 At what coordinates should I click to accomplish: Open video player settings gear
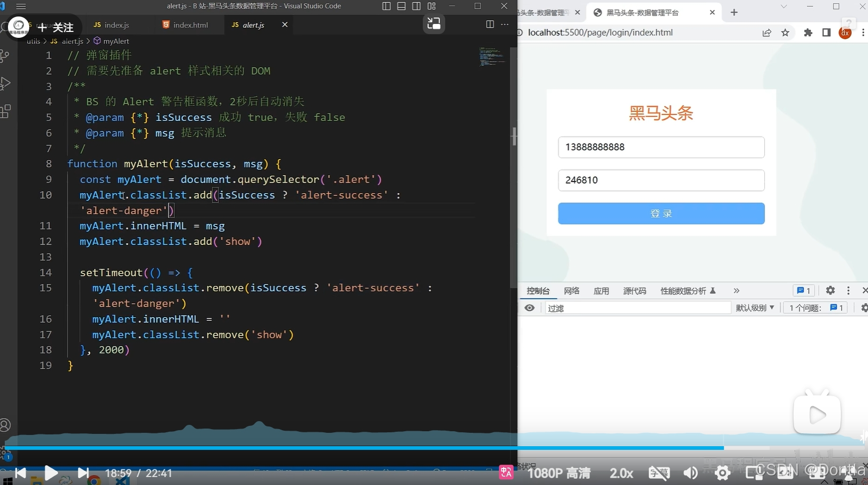722,472
